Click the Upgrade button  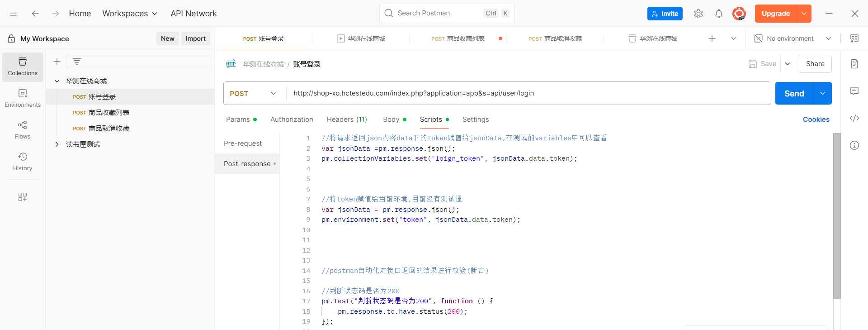point(776,14)
